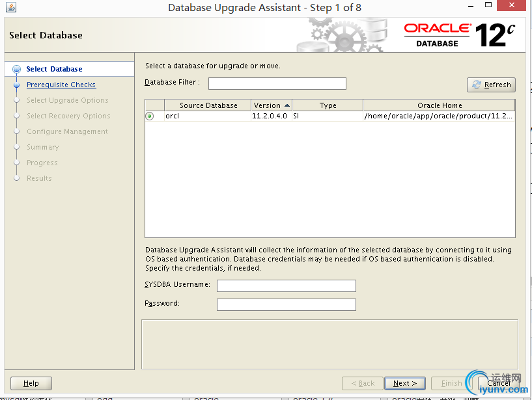Click the Configure Management step
532x400 pixels.
point(67,131)
